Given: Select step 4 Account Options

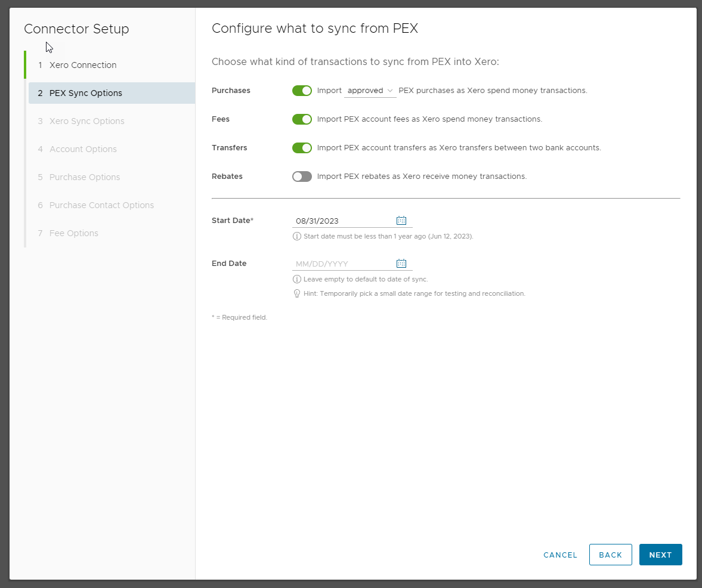Looking at the screenshot, I should point(83,149).
